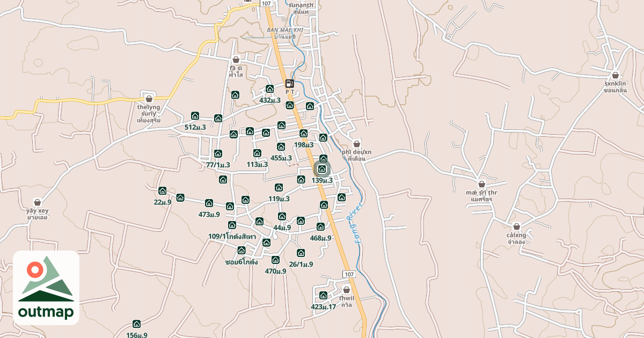Open the house marker for 455ม.3
This screenshot has width=644, height=338.
click(x=281, y=146)
